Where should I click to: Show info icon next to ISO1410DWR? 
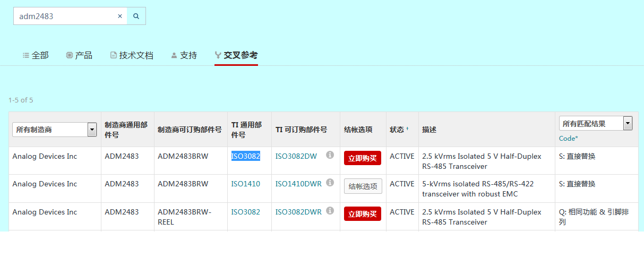click(x=330, y=183)
